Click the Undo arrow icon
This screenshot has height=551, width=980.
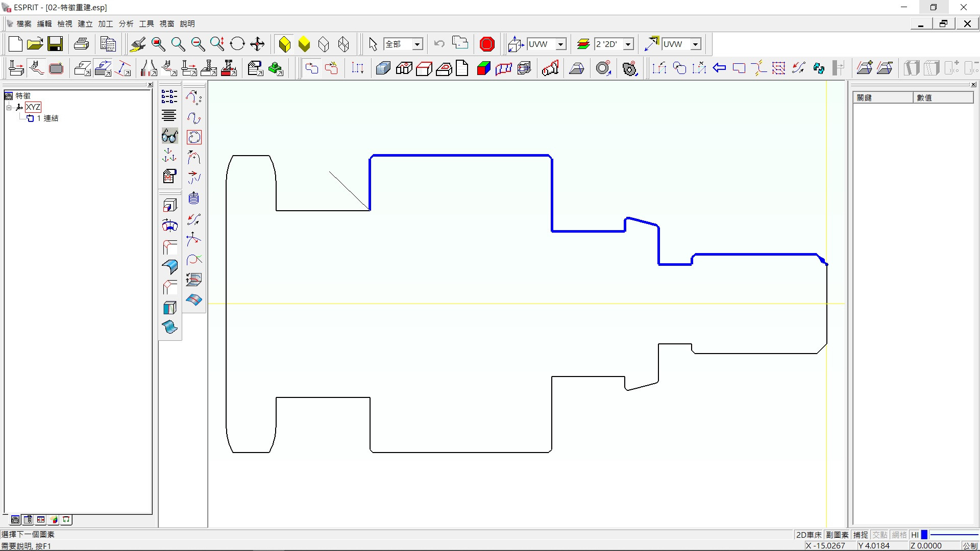(x=439, y=44)
